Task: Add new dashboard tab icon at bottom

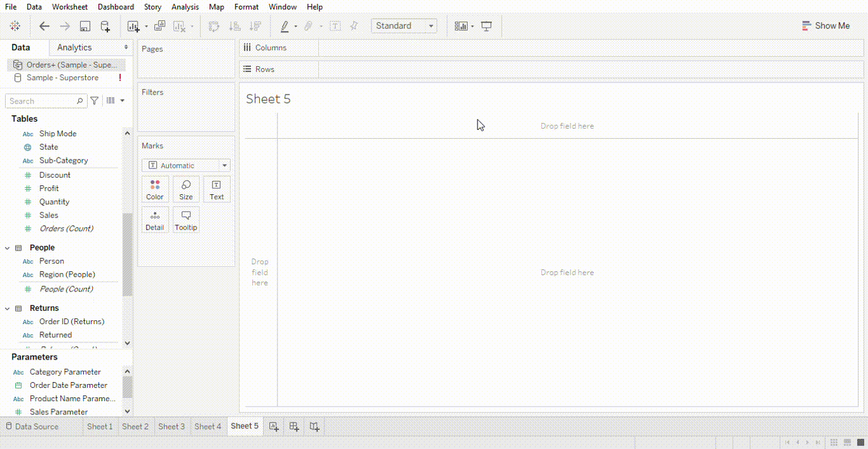Action: click(294, 427)
